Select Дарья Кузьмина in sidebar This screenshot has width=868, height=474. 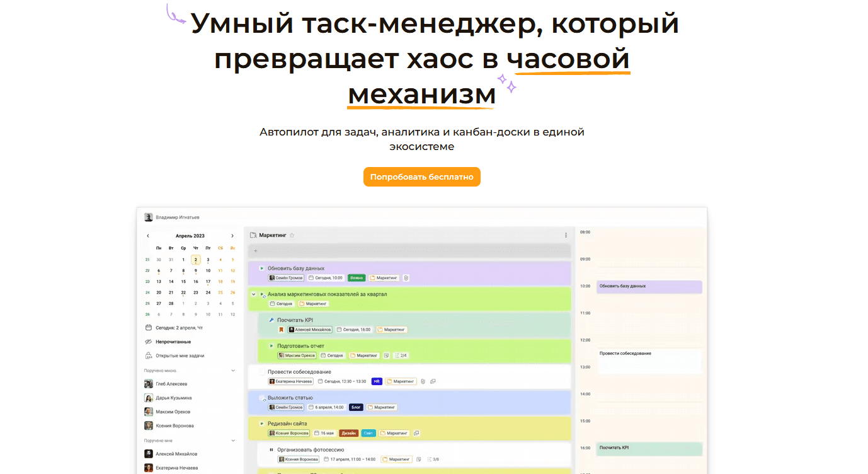tap(168, 398)
